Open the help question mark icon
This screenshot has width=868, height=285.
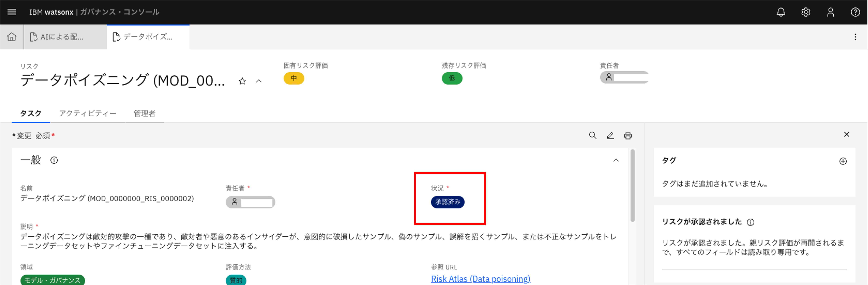coord(855,12)
